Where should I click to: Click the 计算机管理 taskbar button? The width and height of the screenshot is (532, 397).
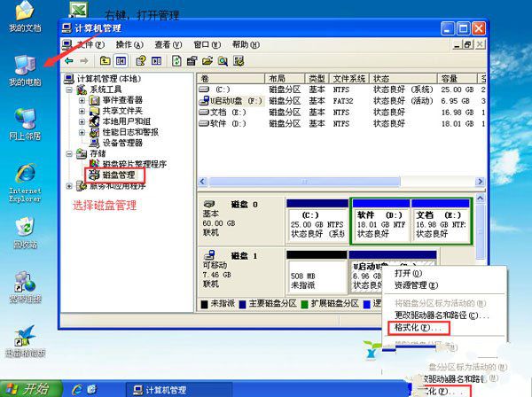(164, 389)
